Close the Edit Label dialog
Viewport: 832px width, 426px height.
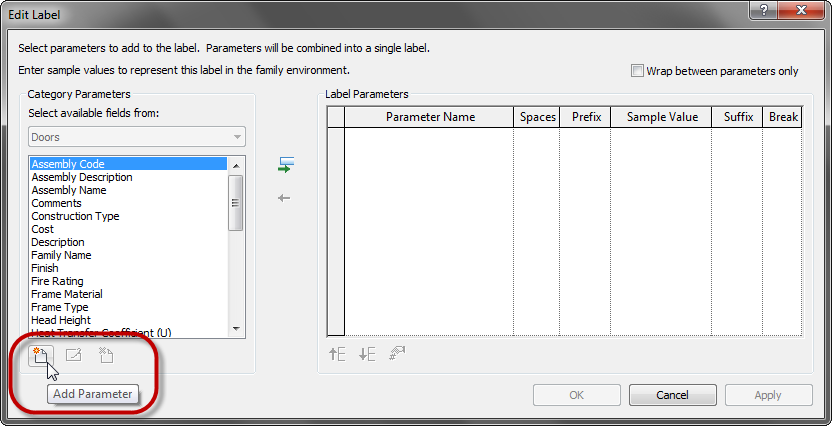click(x=803, y=10)
